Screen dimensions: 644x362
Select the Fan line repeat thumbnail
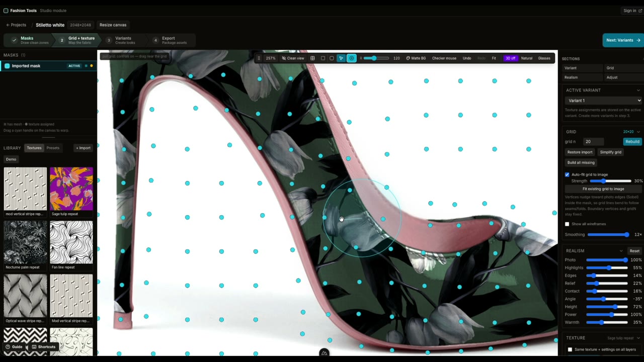pos(71,242)
